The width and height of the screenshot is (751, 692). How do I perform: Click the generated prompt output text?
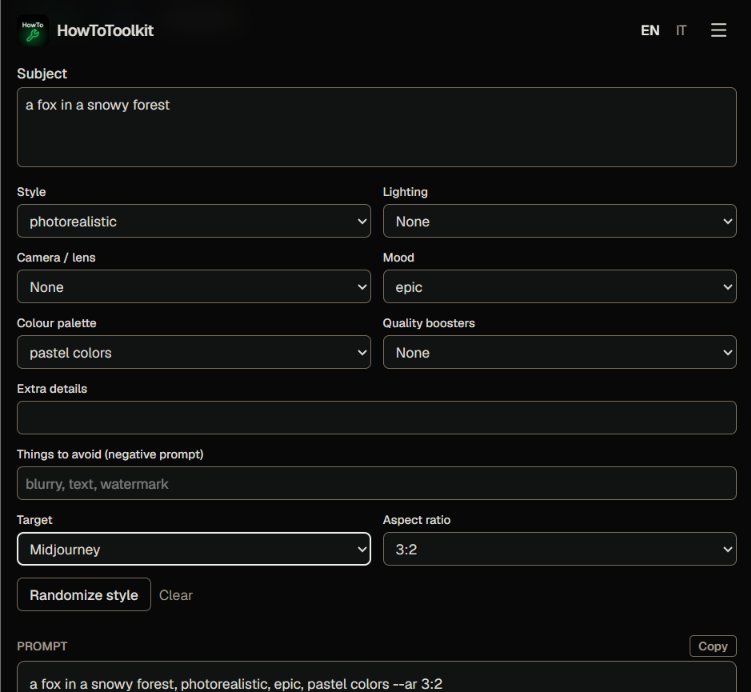236,684
